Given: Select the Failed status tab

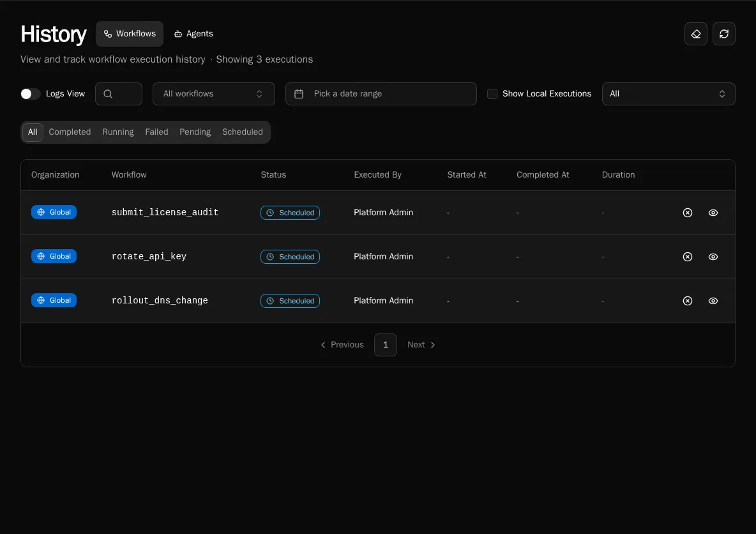Looking at the screenshot, I should pos(156,132).
